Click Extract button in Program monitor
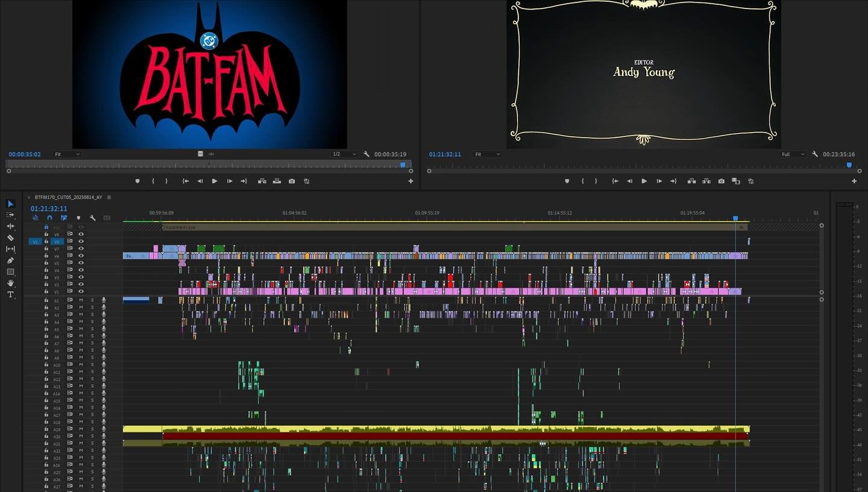868x492 pixels. (706, 181)
